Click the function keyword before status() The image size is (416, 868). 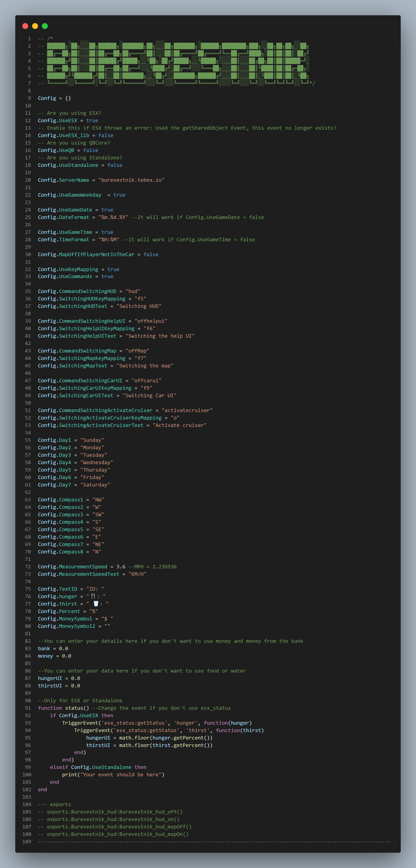point(50,708)
